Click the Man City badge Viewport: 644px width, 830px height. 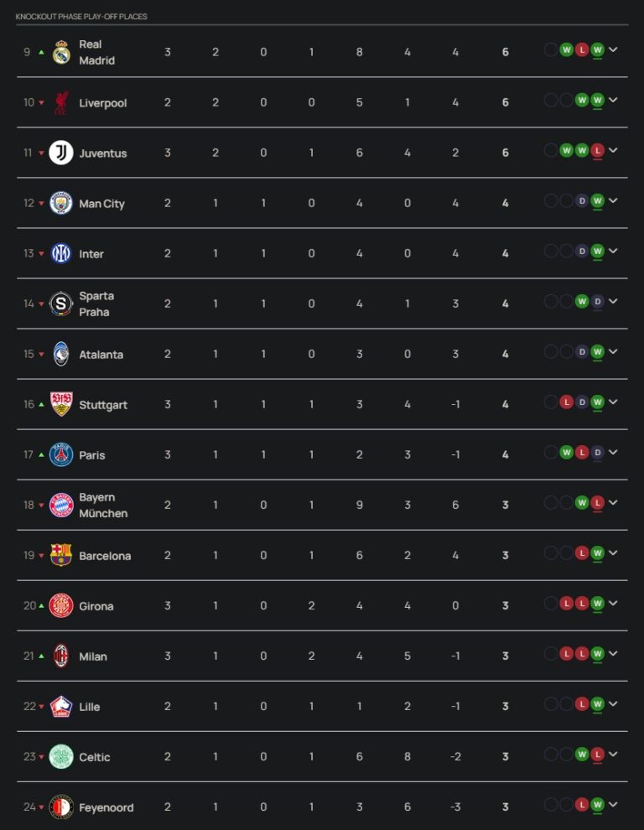(x=61, y=203)
